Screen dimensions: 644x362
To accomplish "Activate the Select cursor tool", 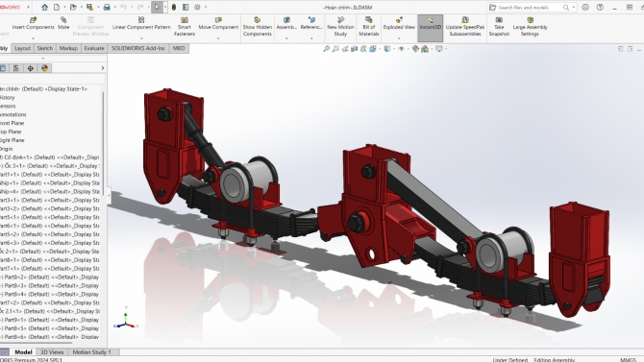I will (157, 7).
